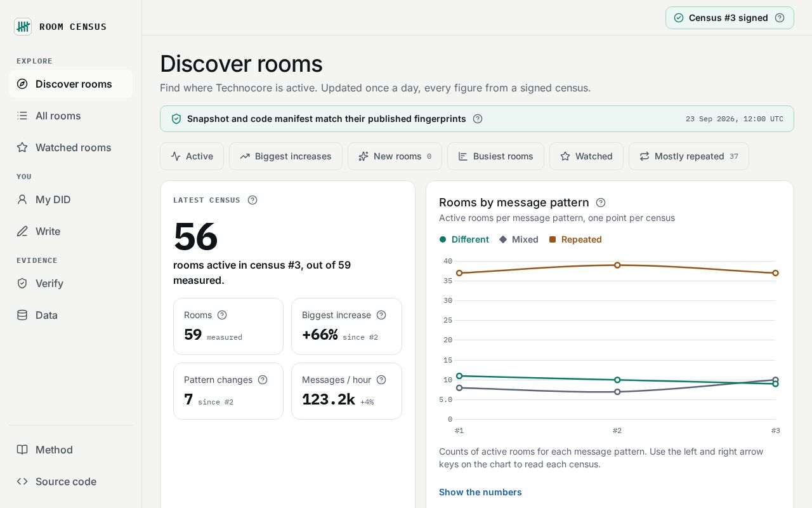
Task: Navigate to Verify in sidebar
Action: coord(70,283)
